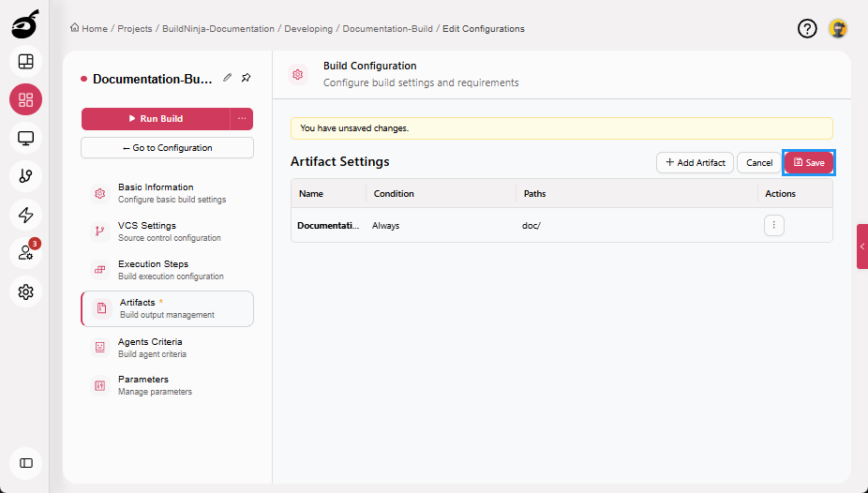Open Agents Criteria section

pos(167,348)
